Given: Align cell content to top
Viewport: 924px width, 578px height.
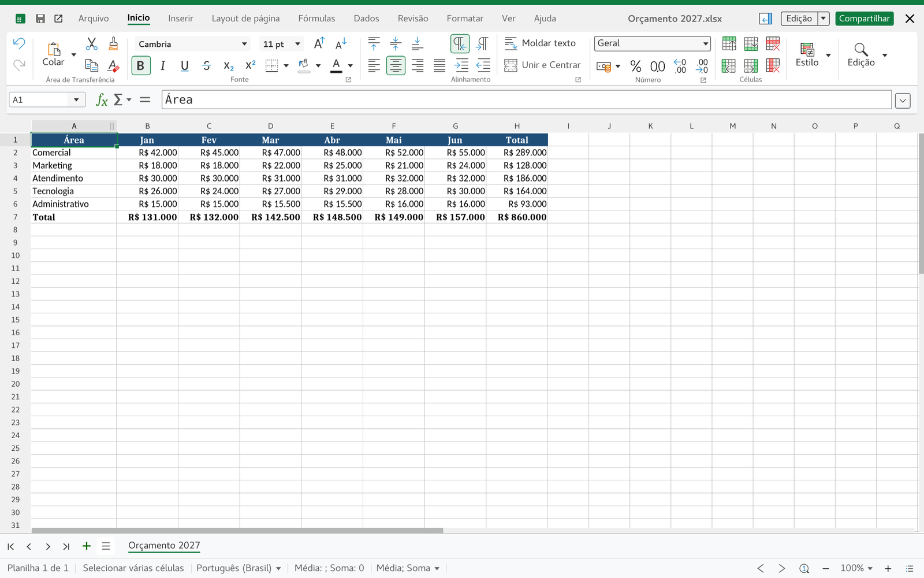Looking at the screenshot, I should pos(374,43).
